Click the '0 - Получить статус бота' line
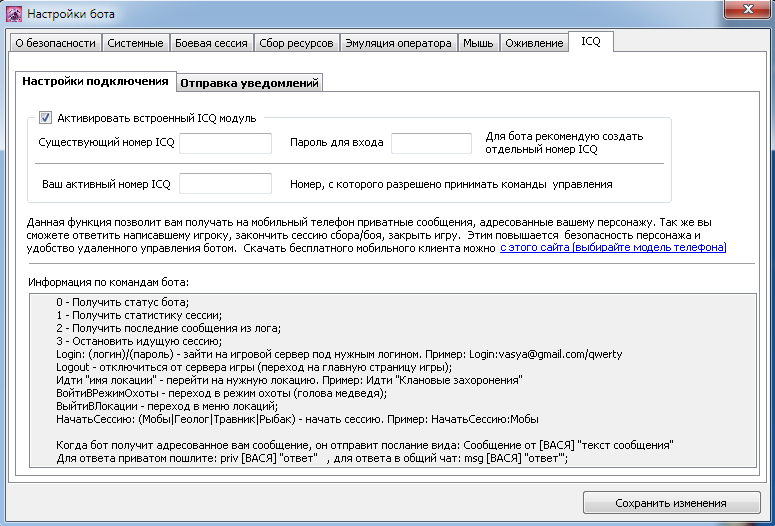Screen dimensions: 775x526 (123, 302)
